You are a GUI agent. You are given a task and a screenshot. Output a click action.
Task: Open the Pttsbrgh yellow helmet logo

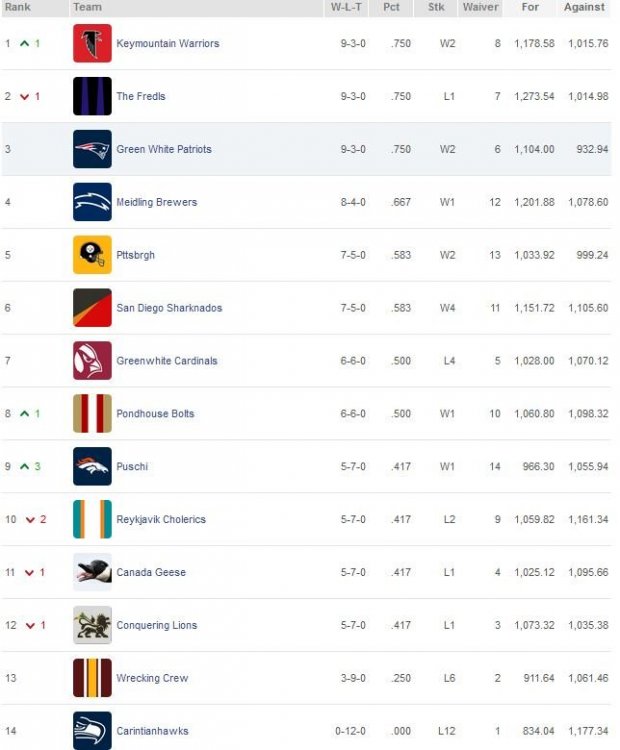pyautogui.click(x=92, y=255)
